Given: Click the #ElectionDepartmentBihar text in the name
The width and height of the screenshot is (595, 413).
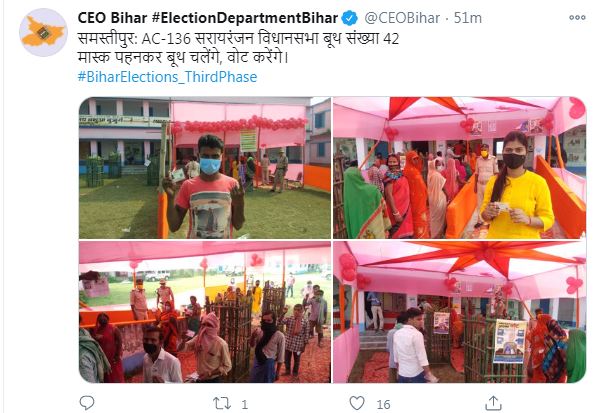Looking at the screenshot, I should pyautogui.click(x=245, y=18).
